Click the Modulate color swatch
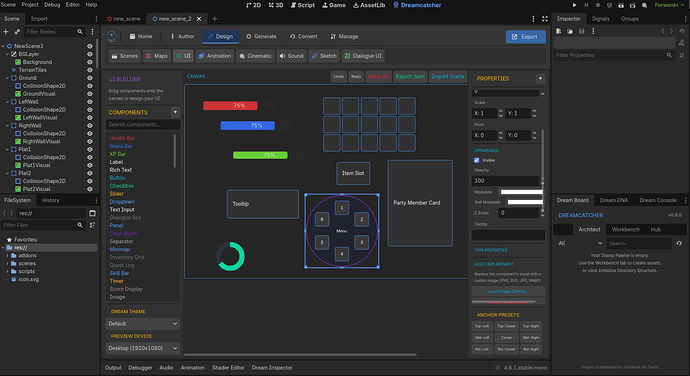Viewport: 690px width, 376px height. tap(521, 192)
